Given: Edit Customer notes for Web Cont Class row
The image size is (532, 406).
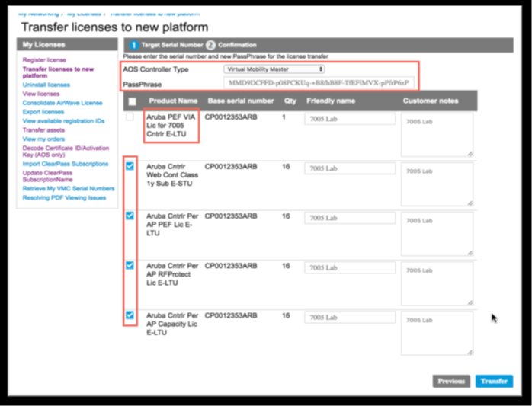Looking at the screenshot, I should pyautogui.click(x=437, y=184).
